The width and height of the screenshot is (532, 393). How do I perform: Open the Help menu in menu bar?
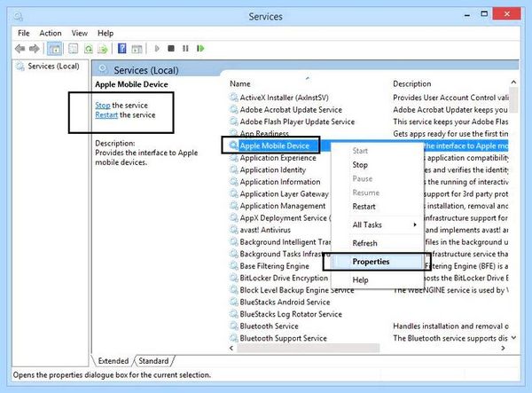(106, 33)
